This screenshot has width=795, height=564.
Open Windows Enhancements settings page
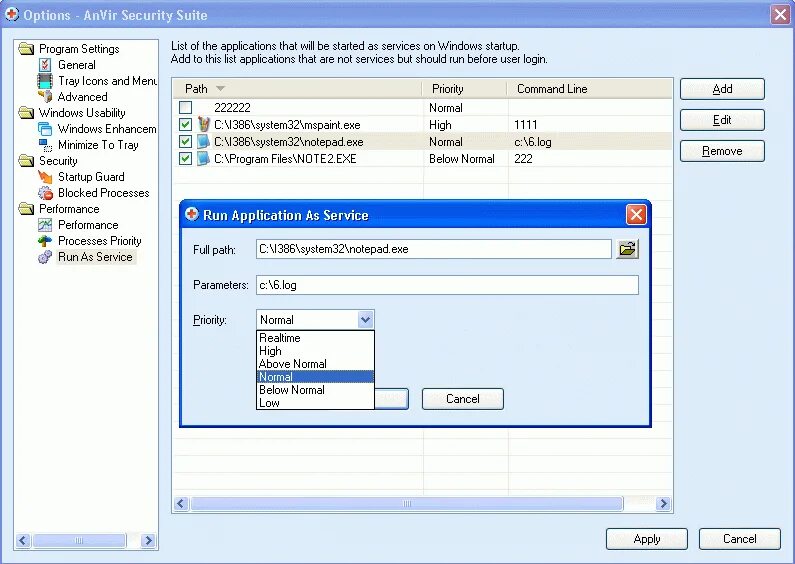coord(107,129)
